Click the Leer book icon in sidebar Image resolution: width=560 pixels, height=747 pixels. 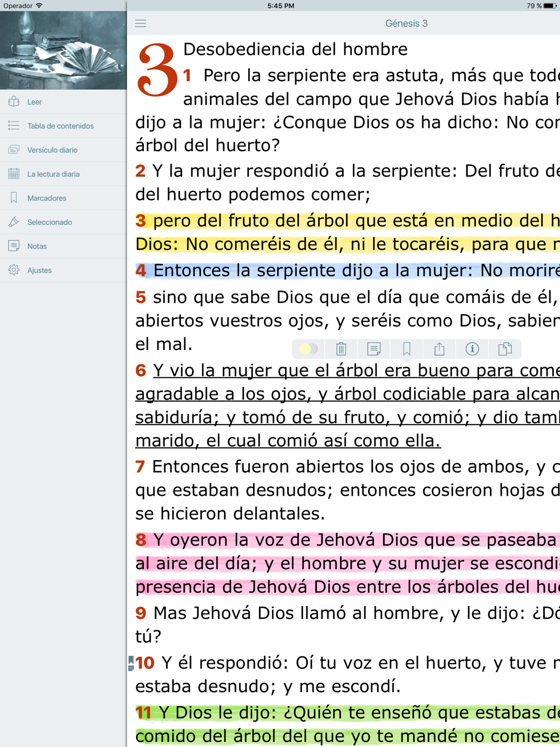[14, 102]
